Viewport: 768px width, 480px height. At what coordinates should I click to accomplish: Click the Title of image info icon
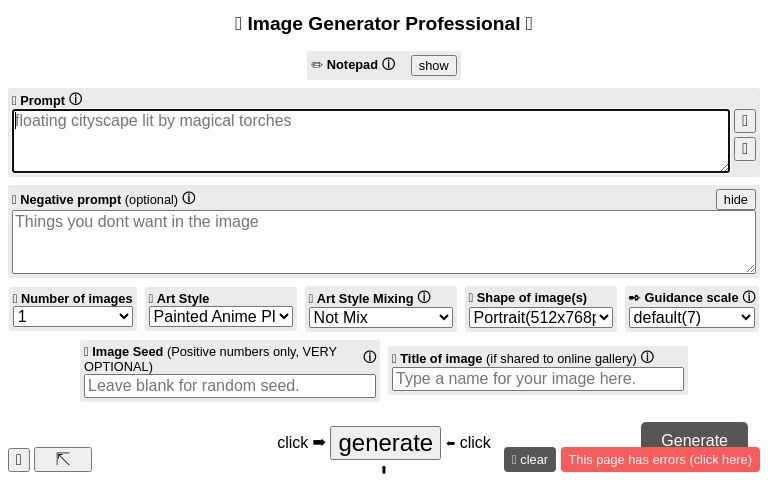(647, 357)
